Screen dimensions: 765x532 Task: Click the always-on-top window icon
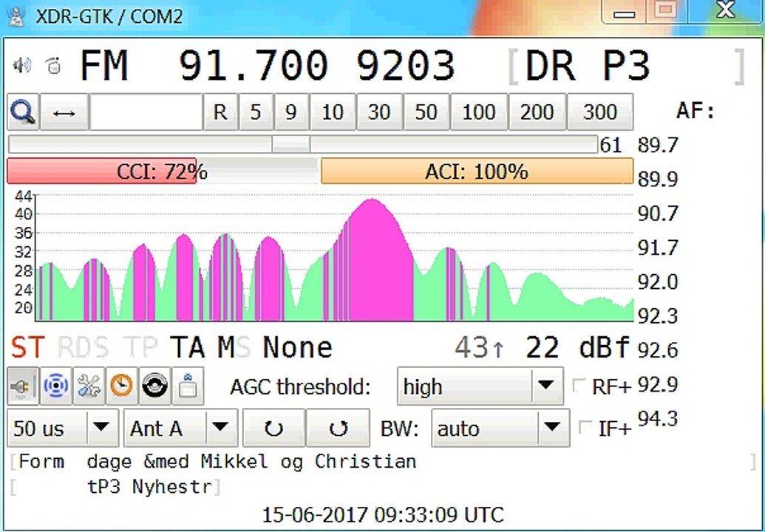[x=188, y=386]
